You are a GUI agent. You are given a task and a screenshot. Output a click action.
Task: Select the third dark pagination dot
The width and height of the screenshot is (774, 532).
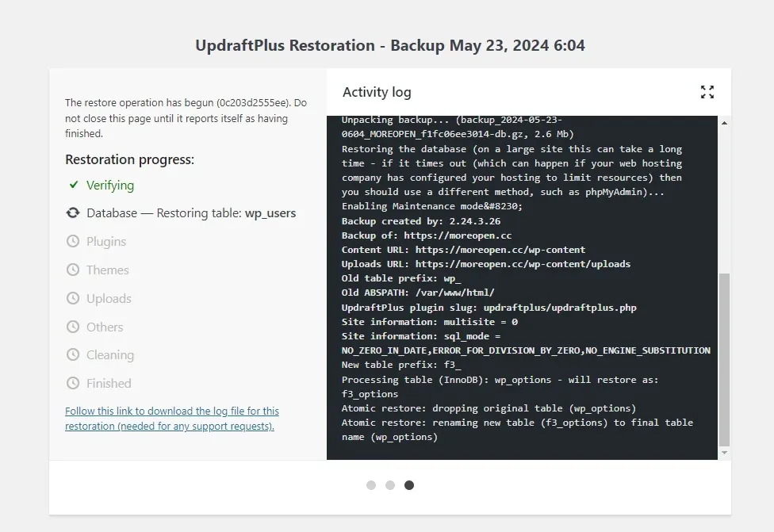click(x=409, y=485)
